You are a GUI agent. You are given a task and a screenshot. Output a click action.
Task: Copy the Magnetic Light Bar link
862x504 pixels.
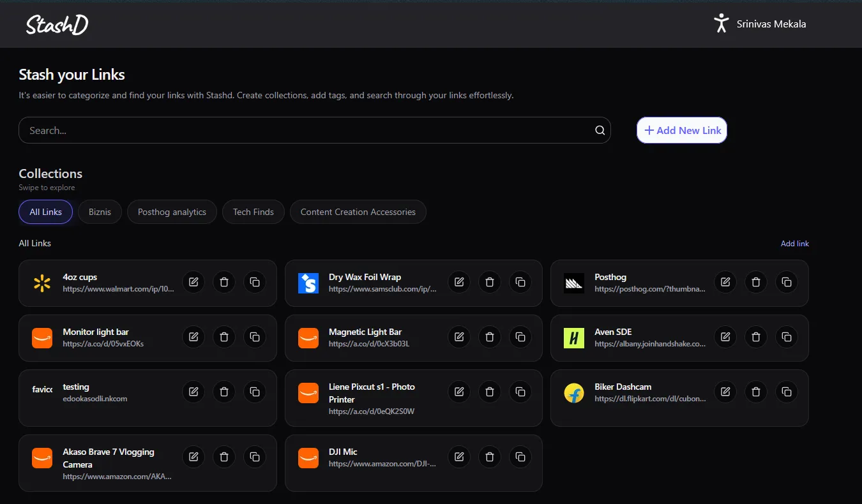pyautogui.click(x=520, y=337)
